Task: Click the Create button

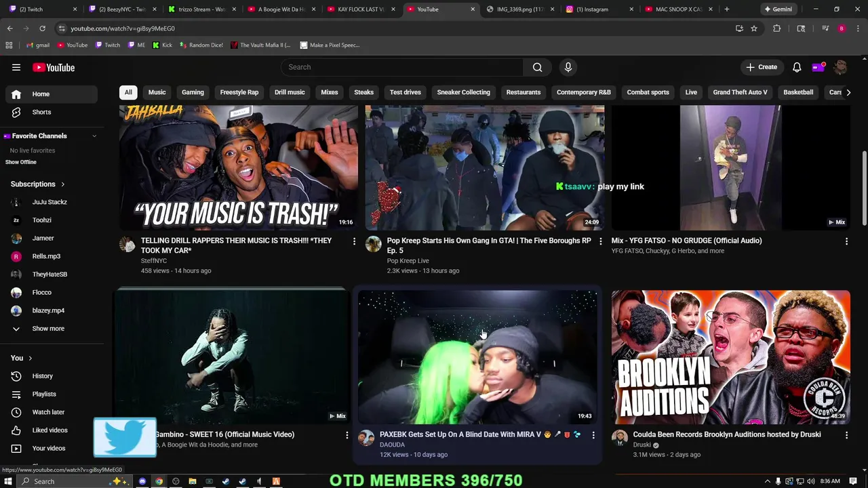Action: click(x=762, y=67)
